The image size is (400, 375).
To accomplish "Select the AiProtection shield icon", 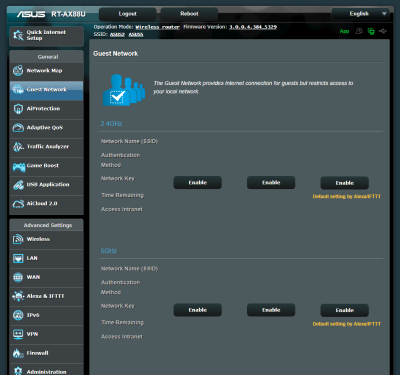I will tap(18, 109).
